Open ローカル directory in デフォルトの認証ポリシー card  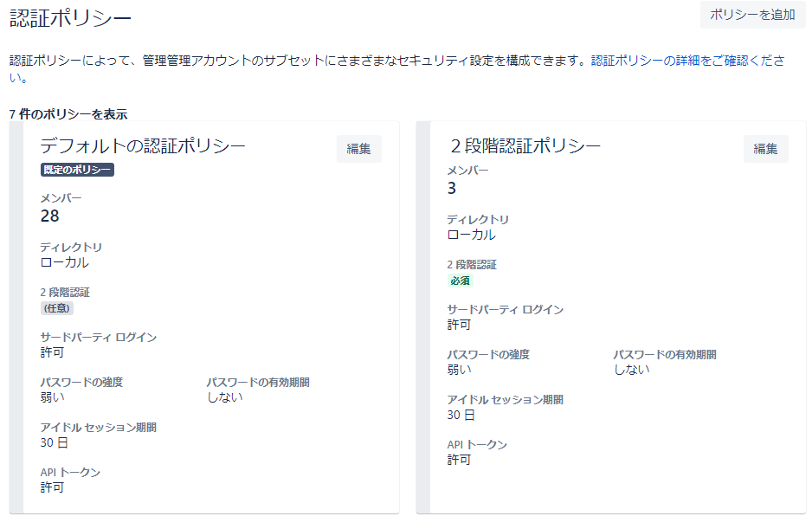pyautogui.click(x=64, y=262)
